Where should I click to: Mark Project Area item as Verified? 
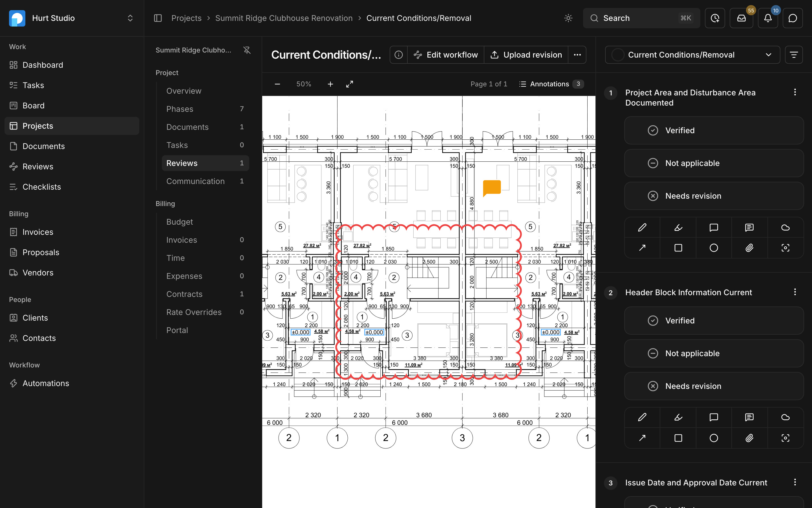click(x=714, y=130)
